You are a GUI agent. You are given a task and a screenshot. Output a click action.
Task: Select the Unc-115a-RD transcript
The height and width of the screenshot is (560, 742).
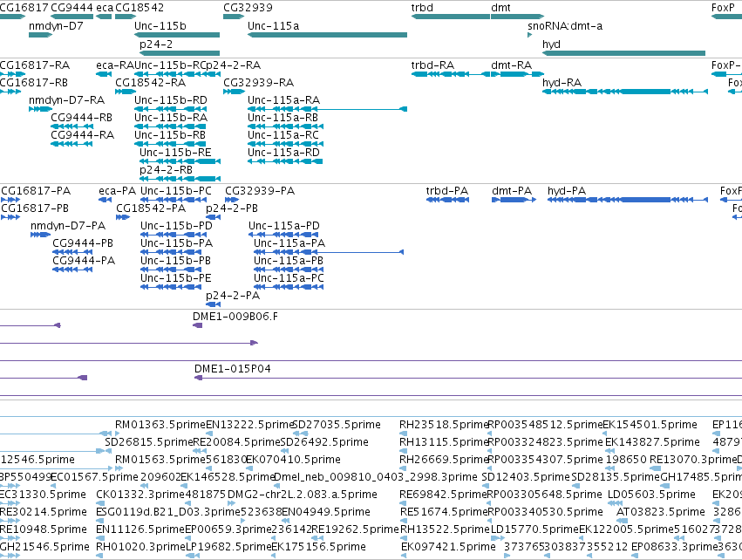click(285, 161)
